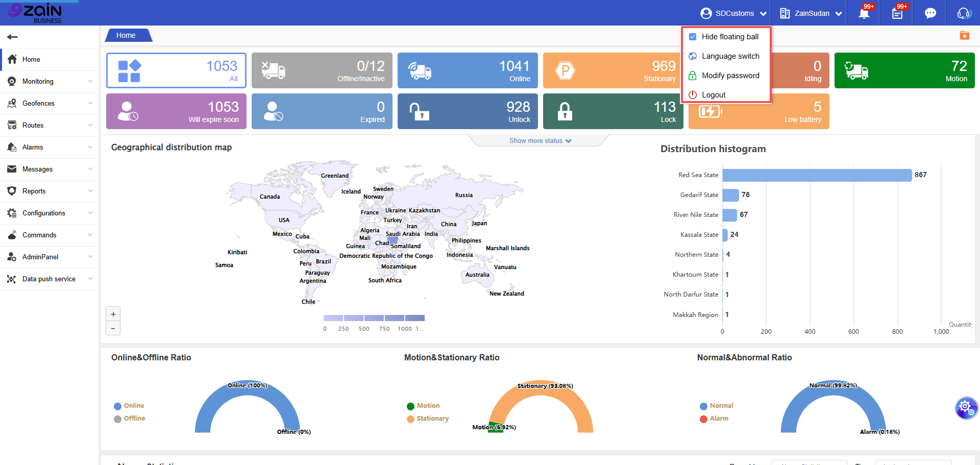
Task: Collapse sidebar with the back arrow
Action: tap(13, 37)
